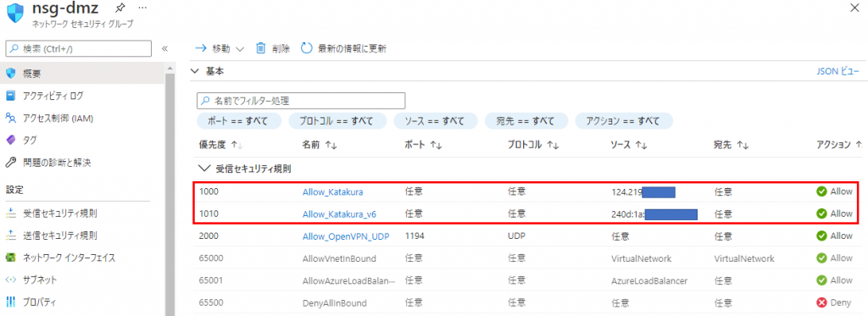This screenshot has width=868, height=316.
Task: Click the 名前でフィルター処理 filter field
Action: point(301,101)
